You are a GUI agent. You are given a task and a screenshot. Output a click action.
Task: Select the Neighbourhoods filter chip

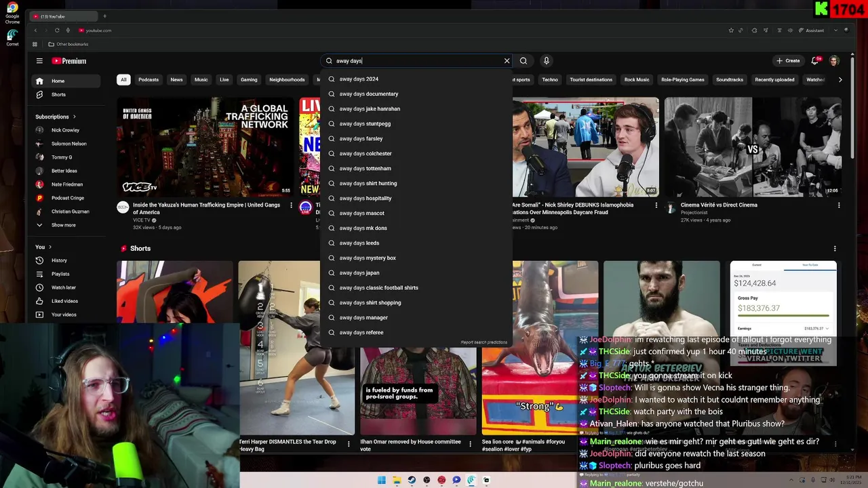tap(287, 79)
